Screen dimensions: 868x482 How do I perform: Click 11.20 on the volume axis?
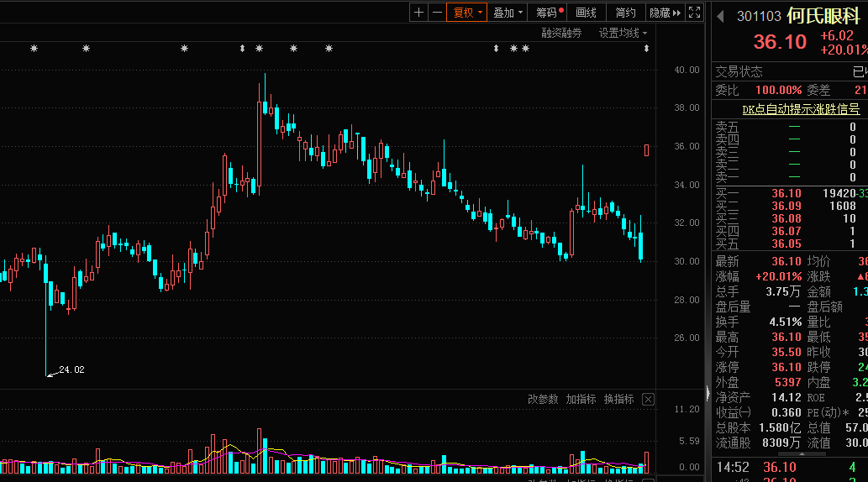point(687,409)
